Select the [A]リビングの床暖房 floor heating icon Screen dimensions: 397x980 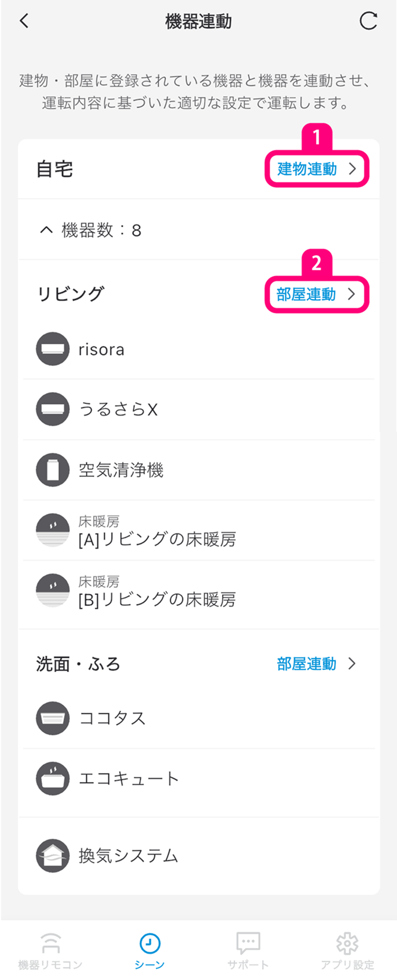(53, 530)
